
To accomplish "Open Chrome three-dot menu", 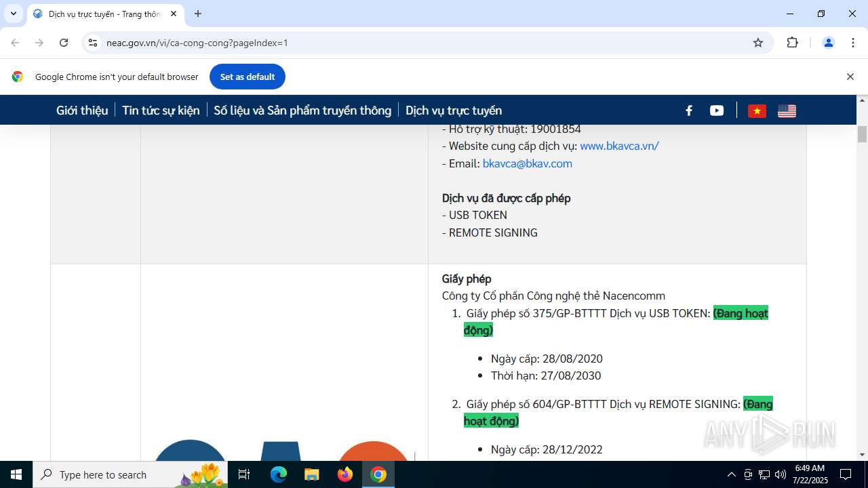I will click(x=852, y=43).
